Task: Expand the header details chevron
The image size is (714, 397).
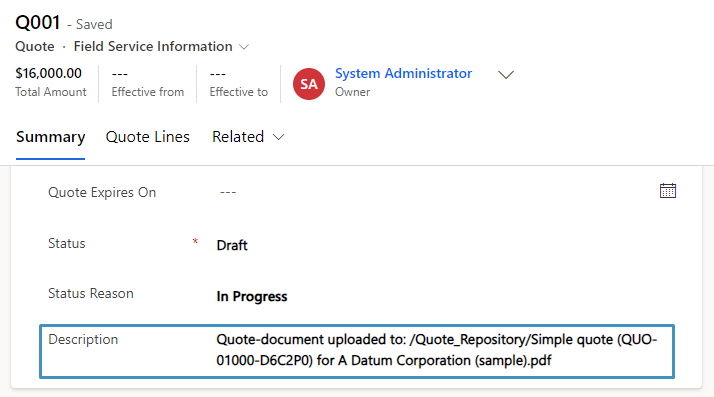Action: (505, 75)
